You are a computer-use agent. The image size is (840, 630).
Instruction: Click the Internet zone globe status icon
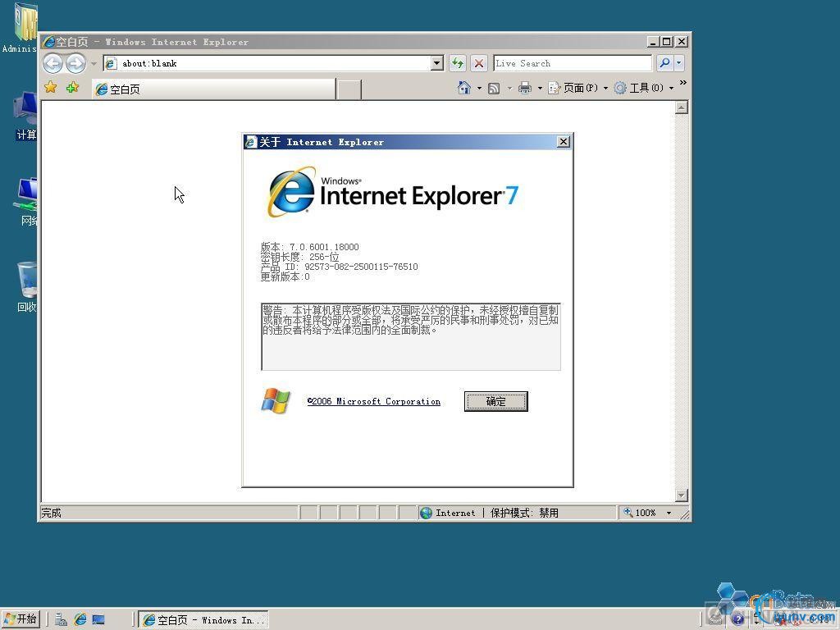[x=426, y=513]
